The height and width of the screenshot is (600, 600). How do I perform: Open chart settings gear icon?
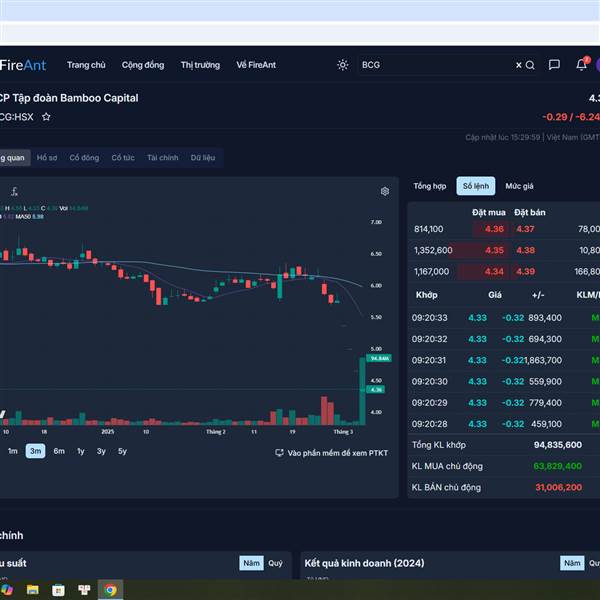pos(385,191)
